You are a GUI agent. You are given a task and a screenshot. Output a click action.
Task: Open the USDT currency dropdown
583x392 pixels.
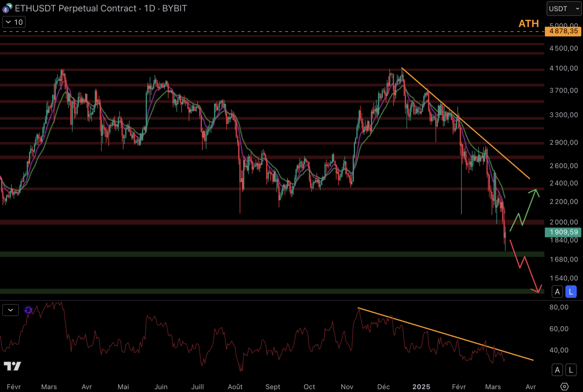[563, 8]
